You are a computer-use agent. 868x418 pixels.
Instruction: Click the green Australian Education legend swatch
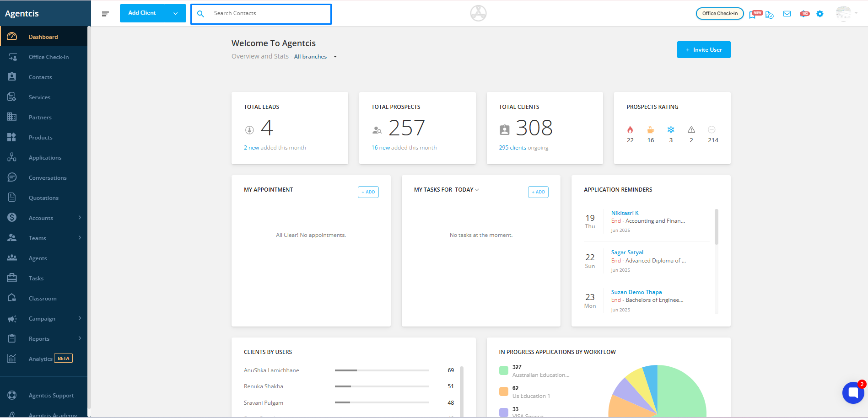click(x=504, y=370)
